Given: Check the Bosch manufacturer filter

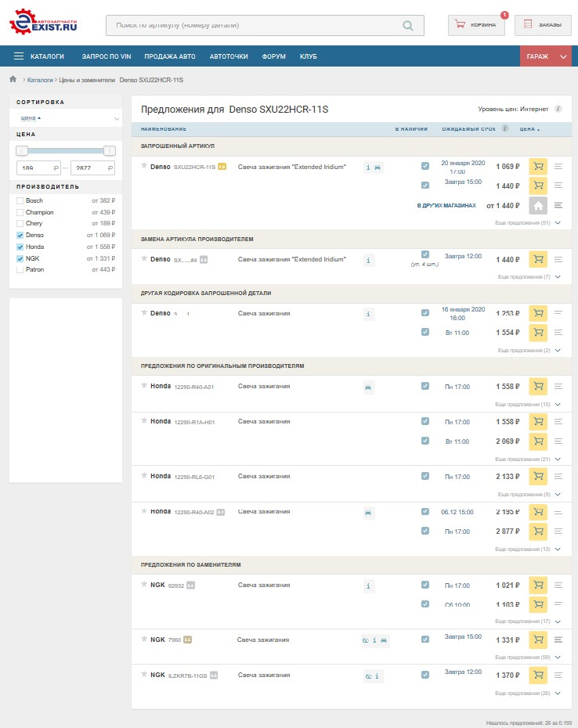Looking at the screenshot, I should (20, 200).
